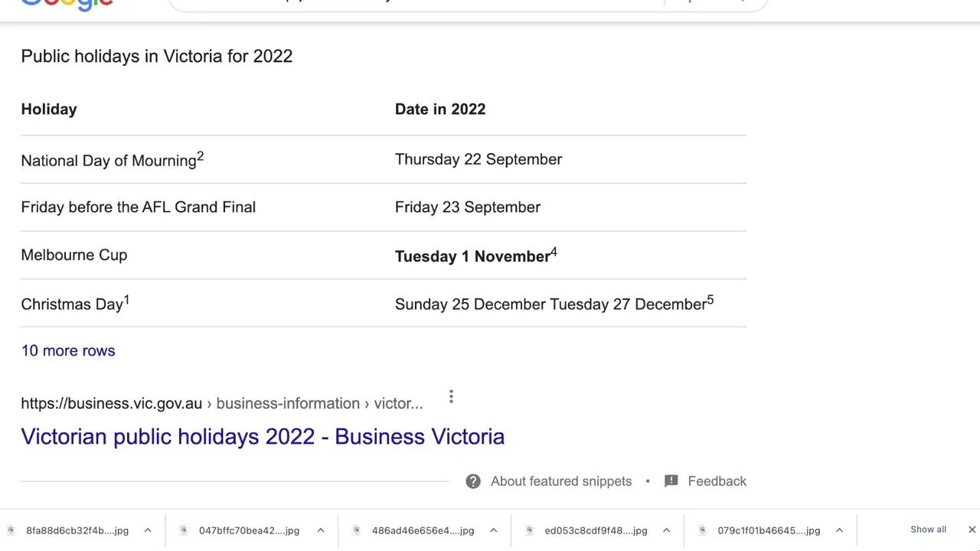Click the Feedback flag icon
The height and width of the screenshot is (551, 980).
671,481
